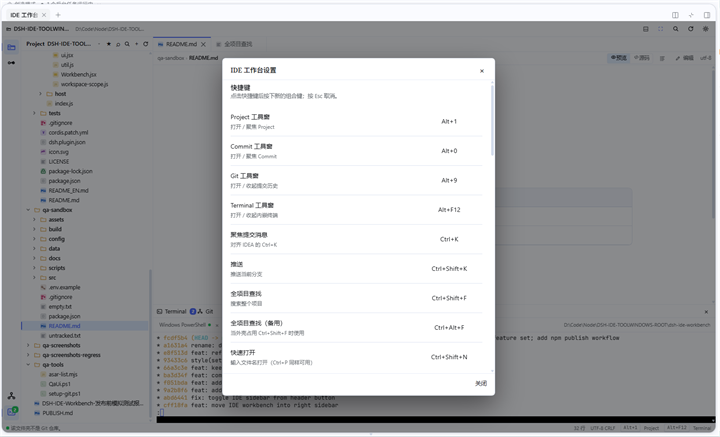Add a new tab with the plus button
Image resolution: width=720 pixels, height=437 pixels.
tap(58, 15)
